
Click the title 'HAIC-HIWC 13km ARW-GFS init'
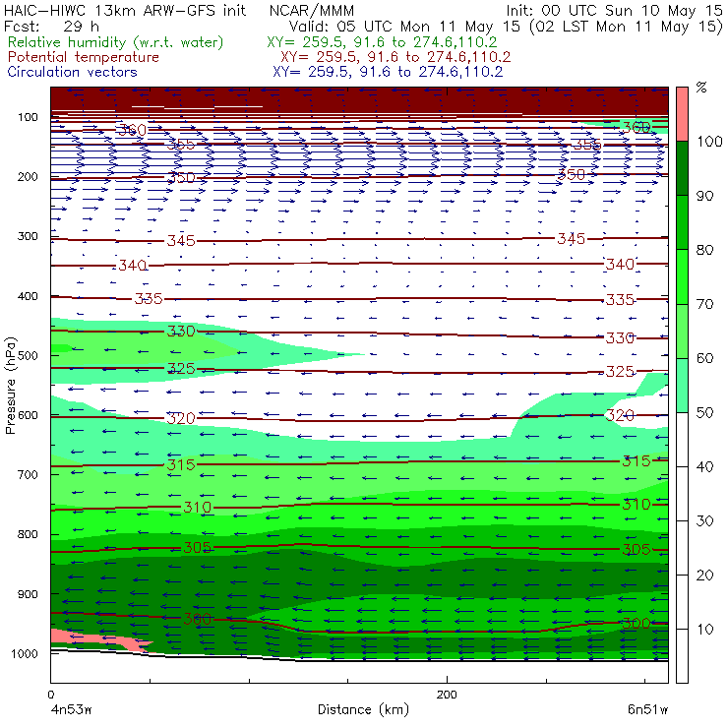pos(125,10)
